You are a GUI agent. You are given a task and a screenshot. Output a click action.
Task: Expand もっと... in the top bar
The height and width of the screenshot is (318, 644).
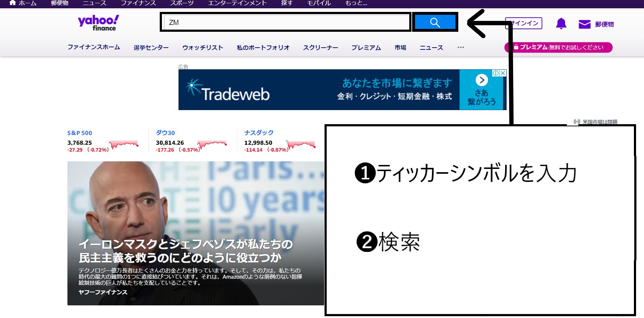click(x=356, y=3)
